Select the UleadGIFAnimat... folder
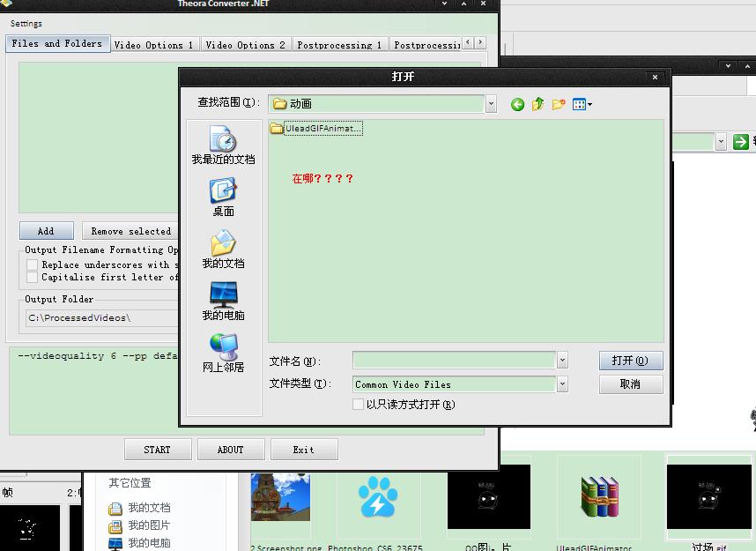756x551 pixels. (316, 129)
